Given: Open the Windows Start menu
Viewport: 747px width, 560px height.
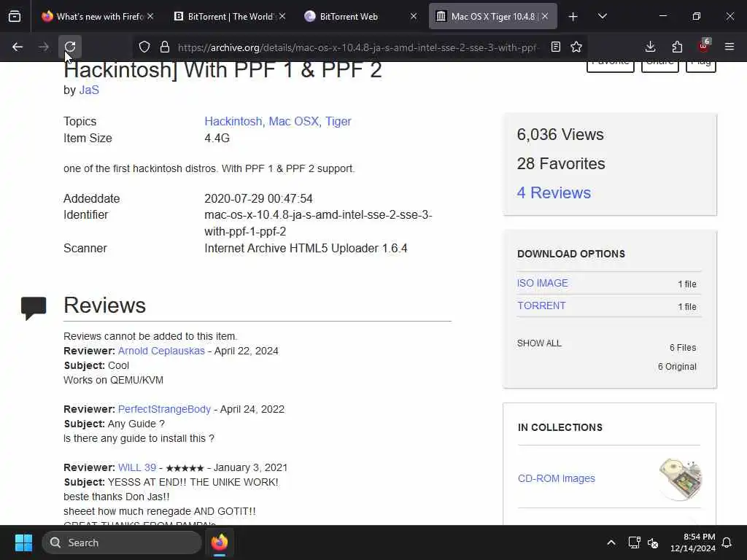Looking at the screenshot, I should pyautogui.click(x=23, y=542).
